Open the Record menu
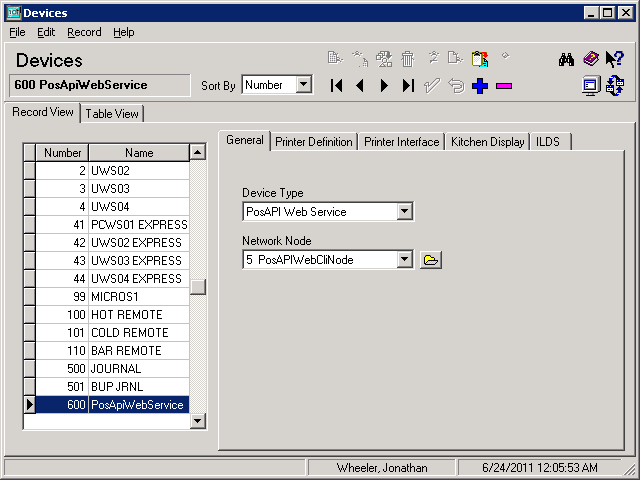This screenshot has height=480, width=640. (84, 32)
